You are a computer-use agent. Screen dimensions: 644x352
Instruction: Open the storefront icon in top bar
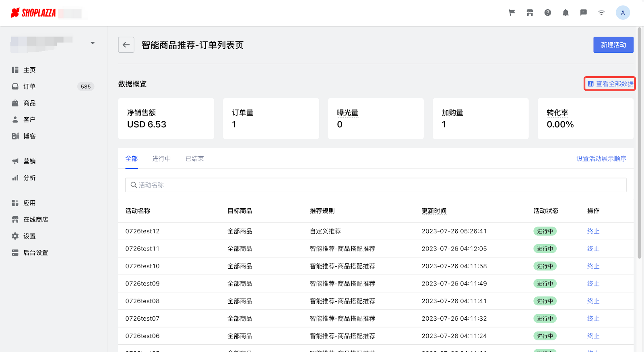530,13
